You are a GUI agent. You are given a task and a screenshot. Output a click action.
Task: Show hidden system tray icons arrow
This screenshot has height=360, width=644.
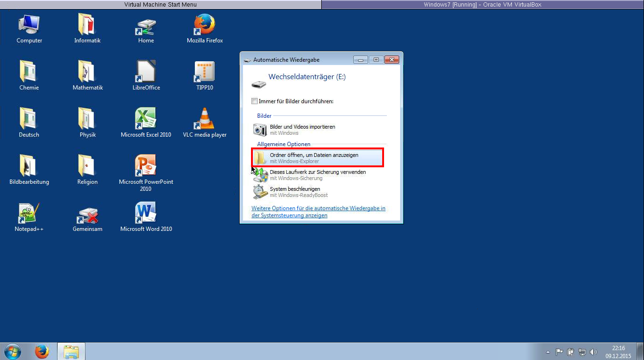548,352
